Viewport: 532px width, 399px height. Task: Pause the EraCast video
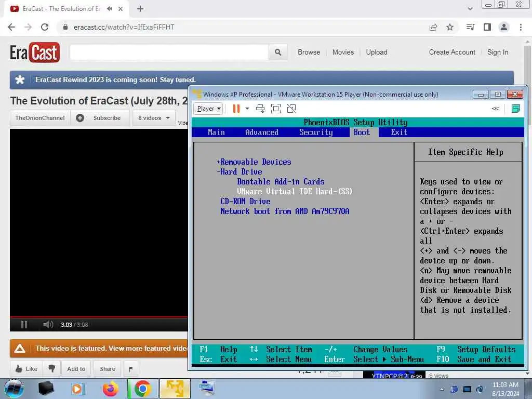24,325
